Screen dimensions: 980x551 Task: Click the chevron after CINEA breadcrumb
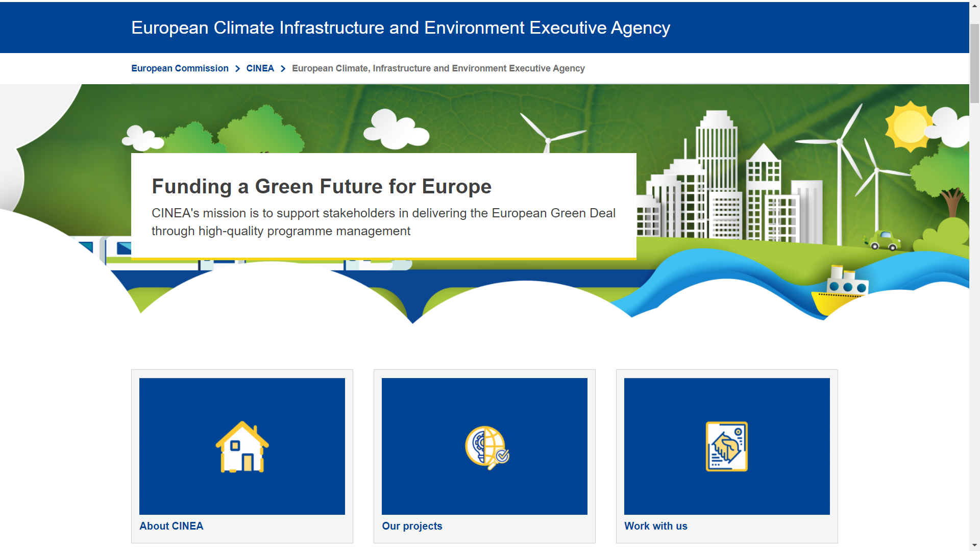point(283,68)
